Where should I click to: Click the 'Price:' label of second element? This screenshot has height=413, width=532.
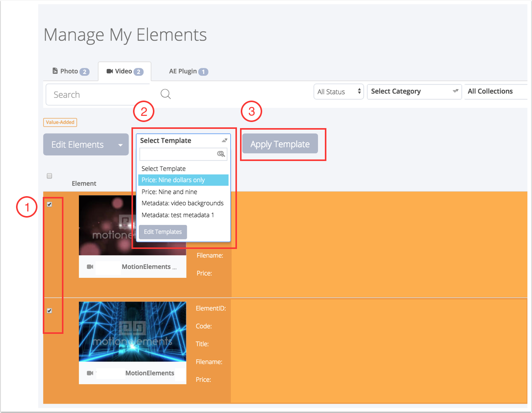coord(203,380)
